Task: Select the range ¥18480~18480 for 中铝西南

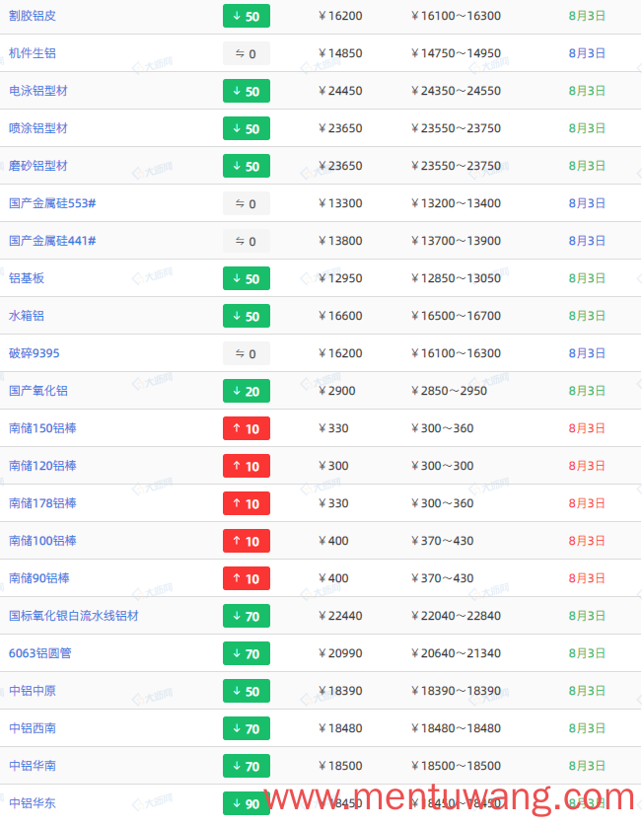Action: [456, 728]
